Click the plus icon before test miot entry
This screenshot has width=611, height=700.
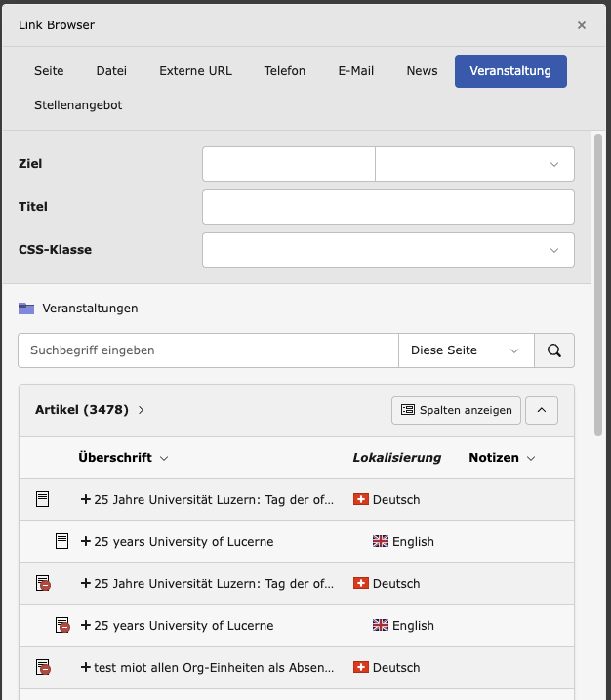pos(86,668)
